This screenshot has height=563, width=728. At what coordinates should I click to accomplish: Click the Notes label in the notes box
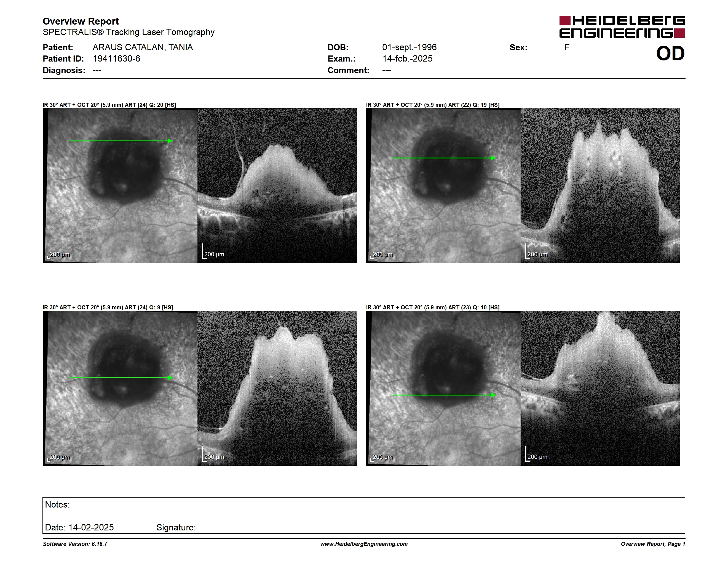57,505
